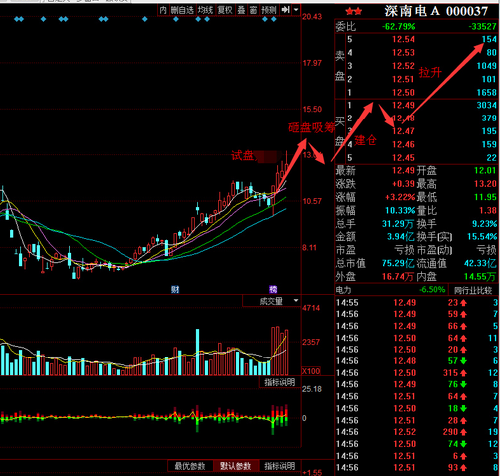Click the red star rating icons
The width and height of the screenshot is (500, 476).
coord(354,12)
